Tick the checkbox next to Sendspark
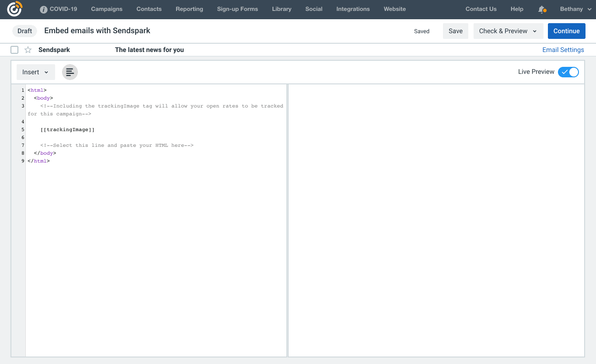The height and width of the screenshot is (364, 596). pos(14,50)
